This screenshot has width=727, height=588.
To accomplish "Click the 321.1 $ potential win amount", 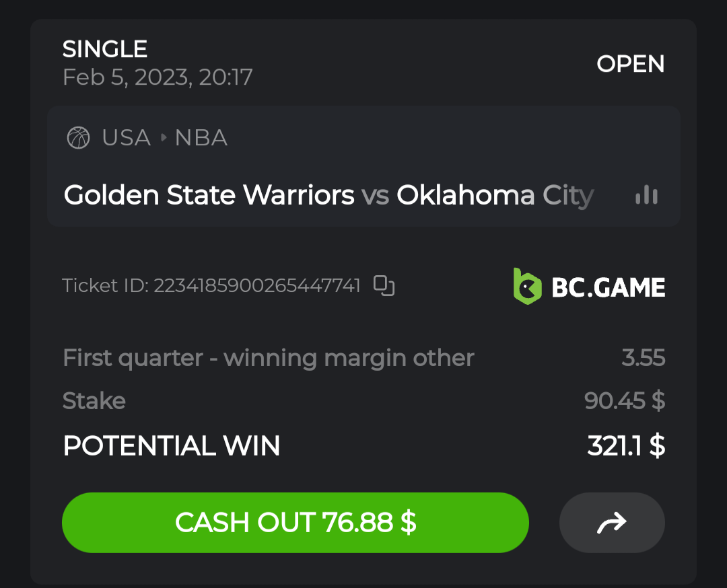I will pyautogui.click(x=625, y=445).
